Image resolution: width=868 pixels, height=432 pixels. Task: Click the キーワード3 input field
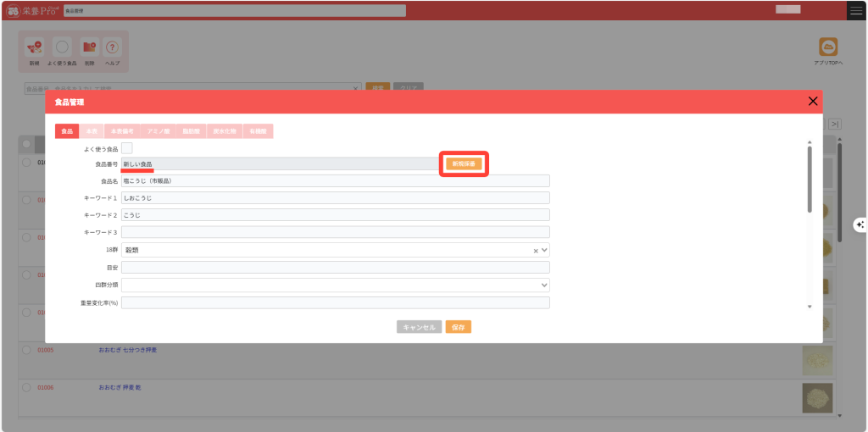click(336, 232)
